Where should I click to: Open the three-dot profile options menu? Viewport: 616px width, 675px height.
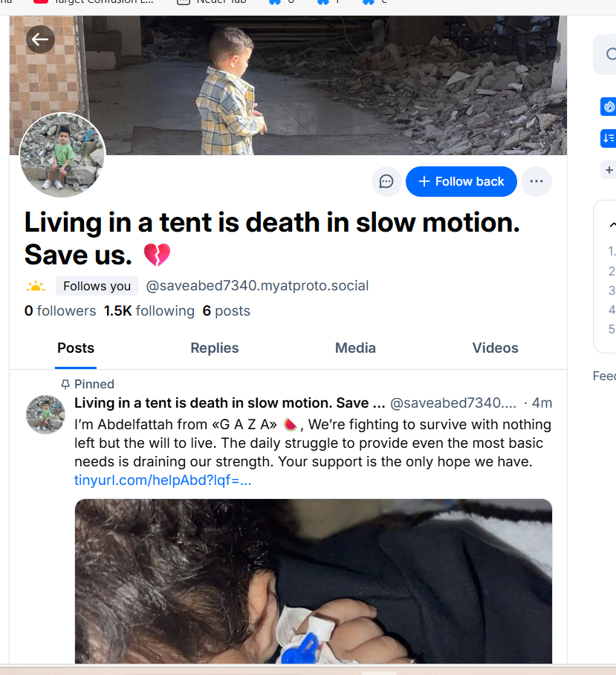(536, 181)
